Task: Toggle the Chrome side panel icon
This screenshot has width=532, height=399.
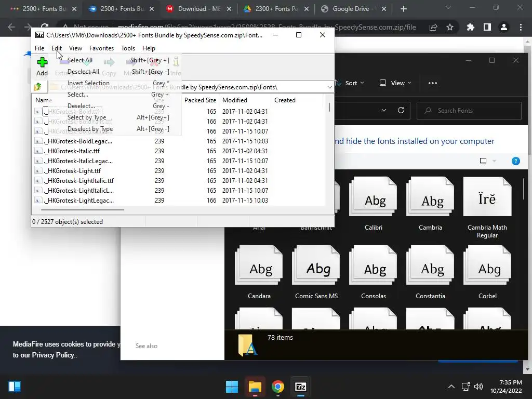Action: pos(487,27)
